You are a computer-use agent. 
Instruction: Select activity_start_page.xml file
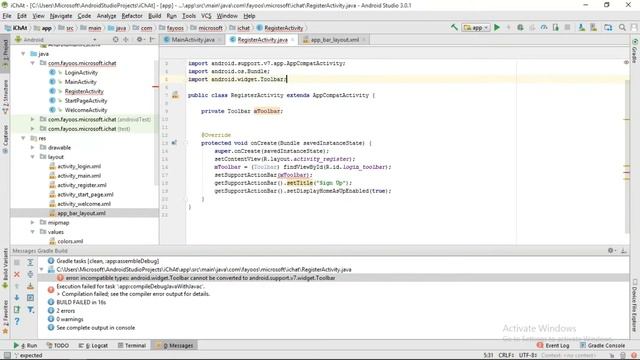[85, 194]
